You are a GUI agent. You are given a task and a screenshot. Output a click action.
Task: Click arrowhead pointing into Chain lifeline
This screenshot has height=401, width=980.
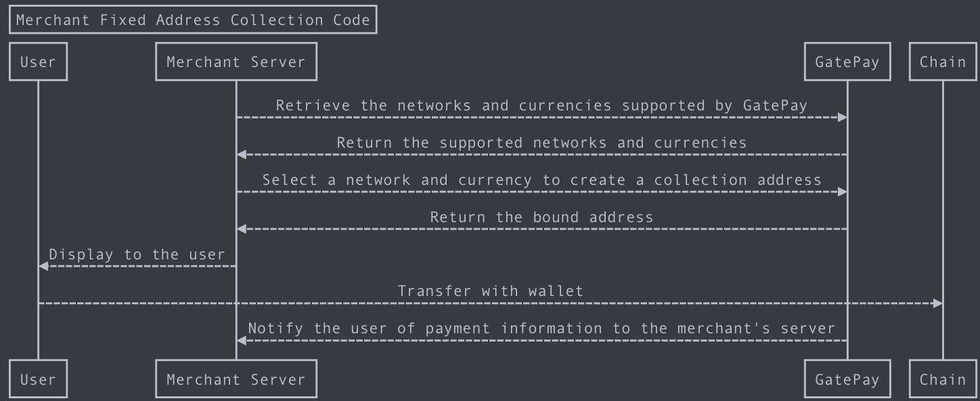click(x=937, y=303)
